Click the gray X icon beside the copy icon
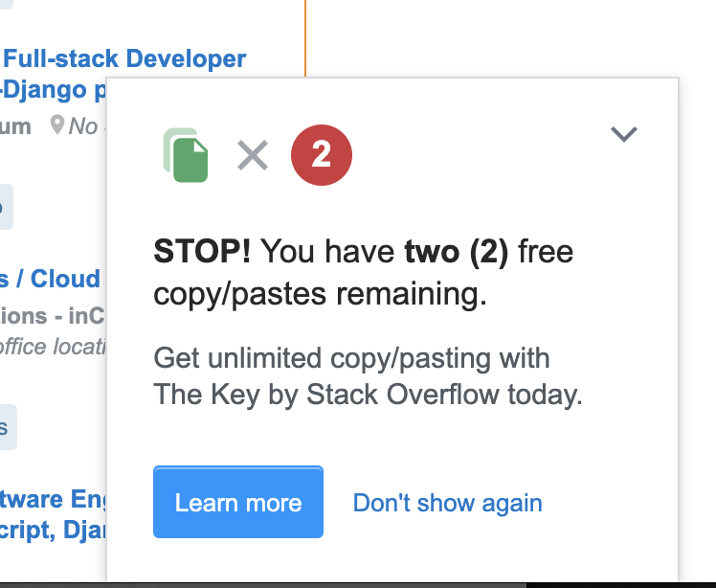Image resolution: width=716 pixels, height=588 pixels. pos(253,155)
